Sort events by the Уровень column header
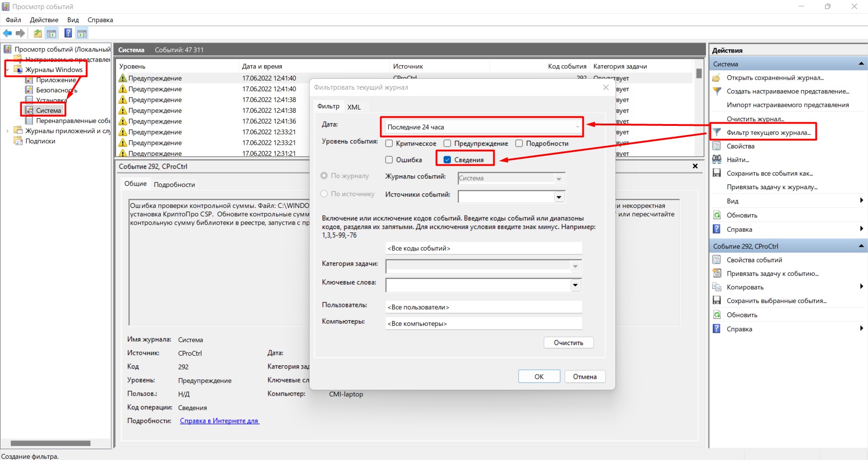 pyautogui.click(x=132, y=66)
